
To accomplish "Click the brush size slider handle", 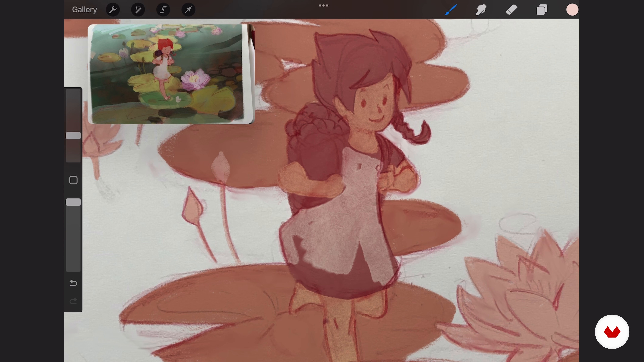I will 73,136.
